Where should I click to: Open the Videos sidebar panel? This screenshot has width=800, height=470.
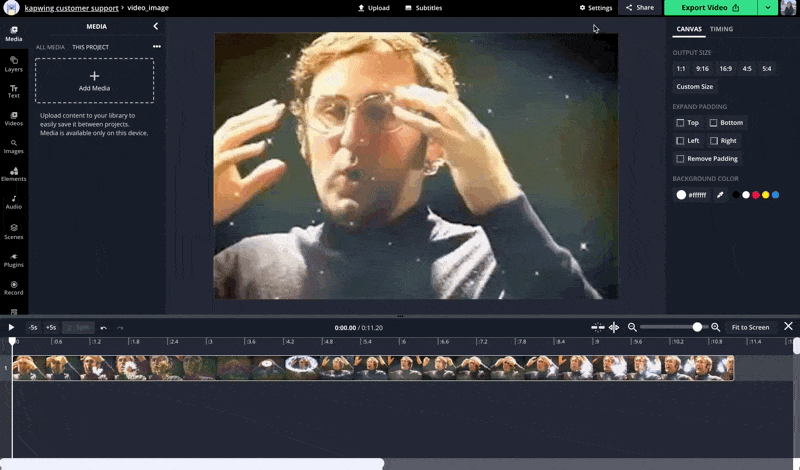(14, 119)
